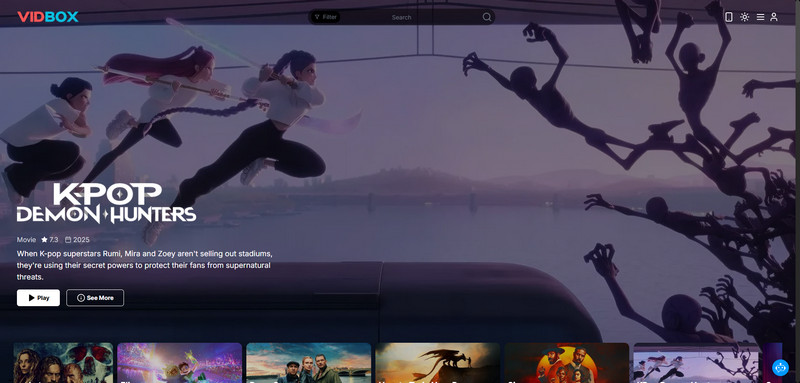Open the dragon on cliff thumbnail

(x=438, y=363)
